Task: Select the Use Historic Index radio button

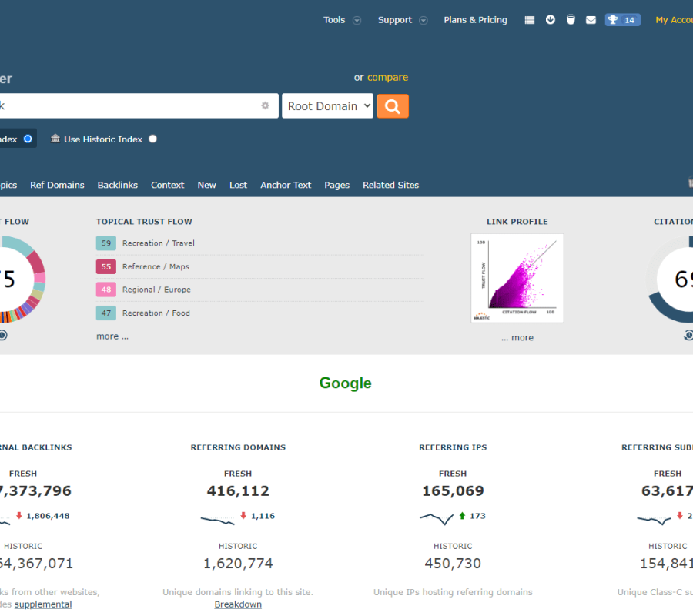Action: [152, 139]
